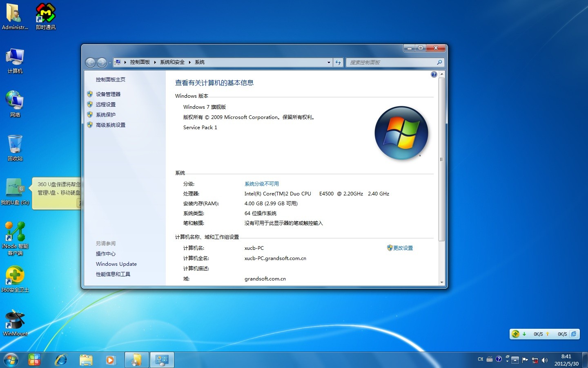
Task: Open Performance Information and Tools link
Action: [113, 274]
